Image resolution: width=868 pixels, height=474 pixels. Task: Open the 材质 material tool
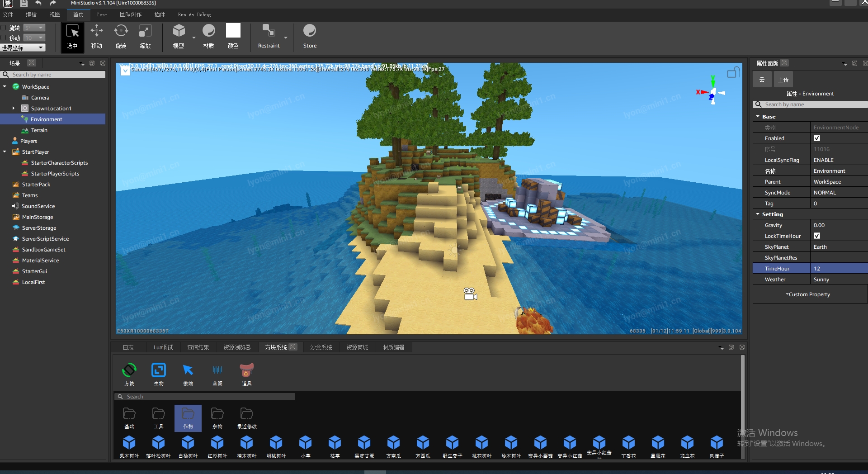[x=208, y=37]
